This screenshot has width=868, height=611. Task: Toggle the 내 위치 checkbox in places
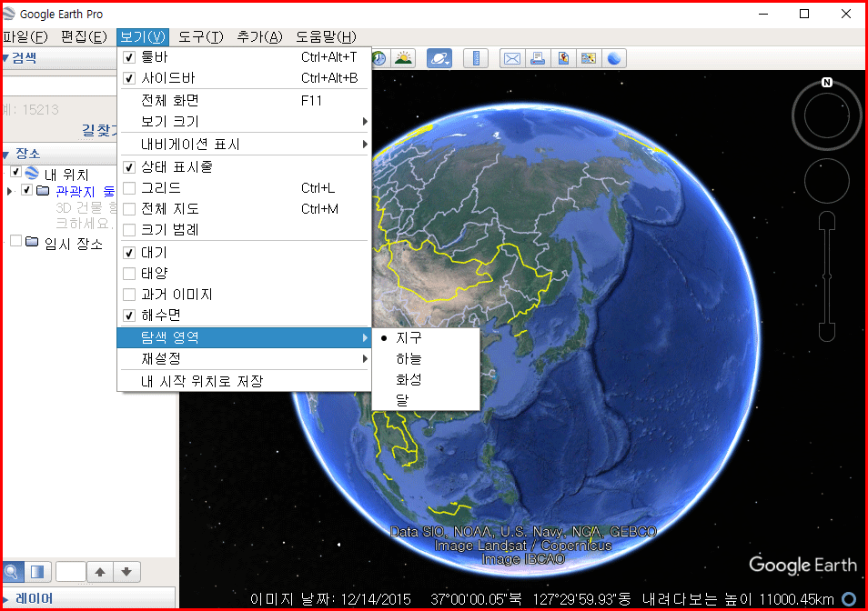click(16, 172)
